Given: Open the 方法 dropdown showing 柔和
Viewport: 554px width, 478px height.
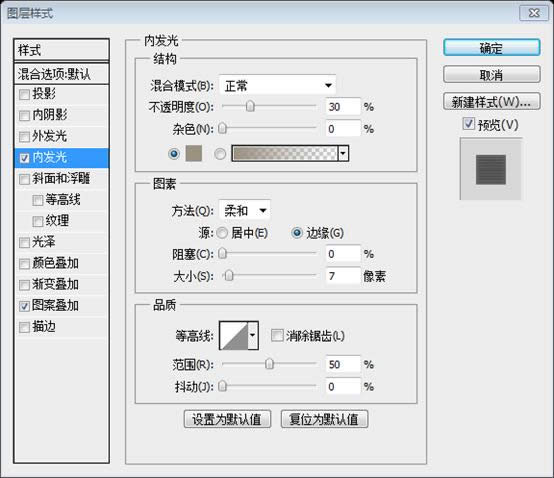Looking at the screenshot, I should coord(244,211).
